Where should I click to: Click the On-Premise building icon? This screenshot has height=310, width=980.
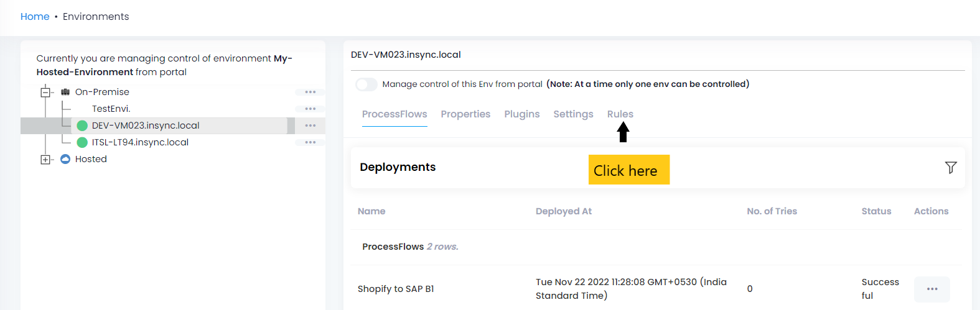point(65,92)
